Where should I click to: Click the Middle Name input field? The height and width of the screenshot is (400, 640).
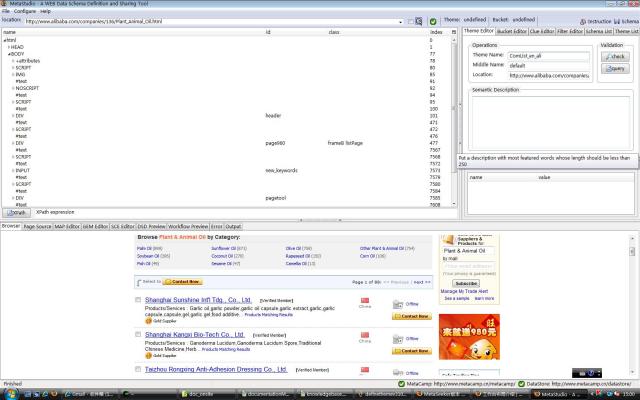click(549, 65)
